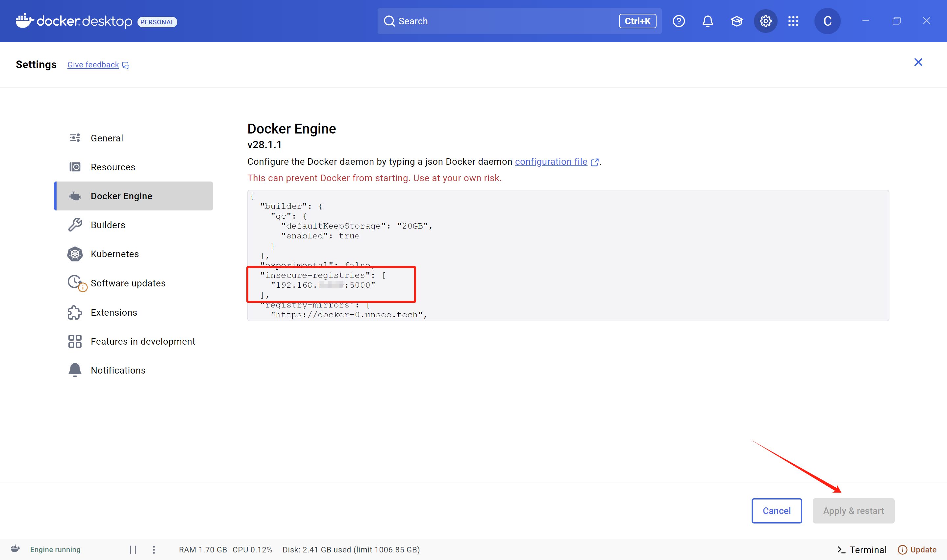Go to General settings

tap(107, 138)
